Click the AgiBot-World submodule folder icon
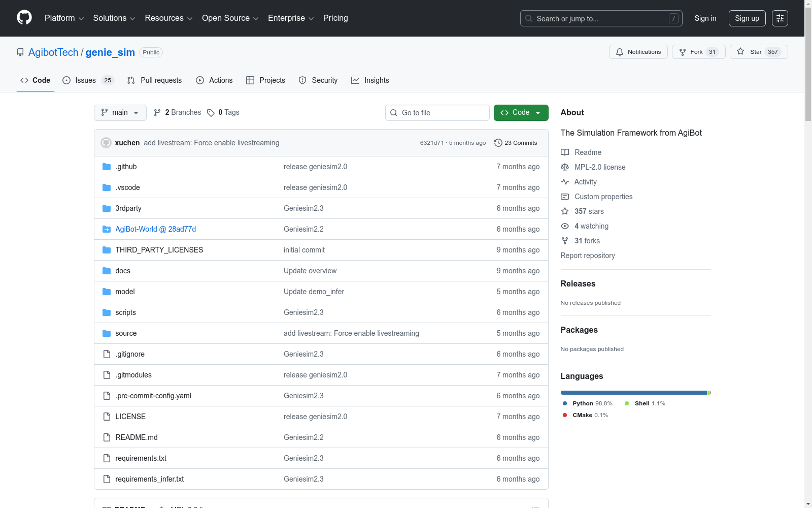The image size is (812, 508). 107,229
